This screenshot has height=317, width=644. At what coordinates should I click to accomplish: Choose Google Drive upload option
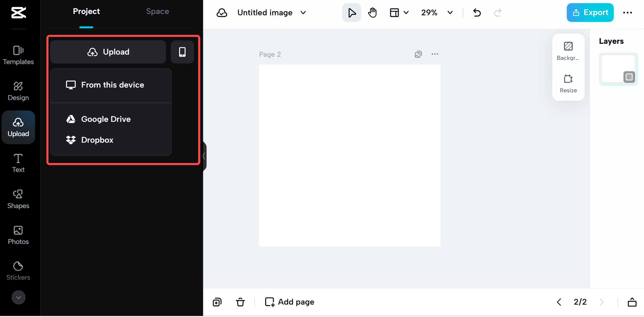pos(106,119)
